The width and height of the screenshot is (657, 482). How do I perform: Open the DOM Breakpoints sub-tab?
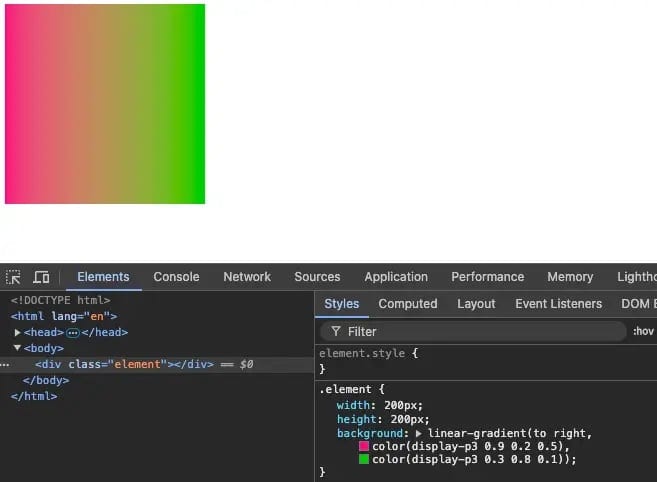pyautogui.click(x=639, y=303)
